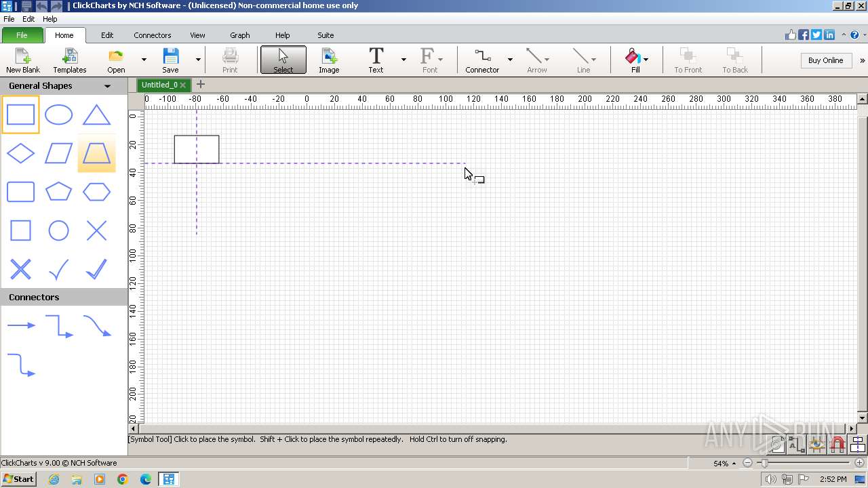
Task: Select the circle shape
Action: point(58,230)
